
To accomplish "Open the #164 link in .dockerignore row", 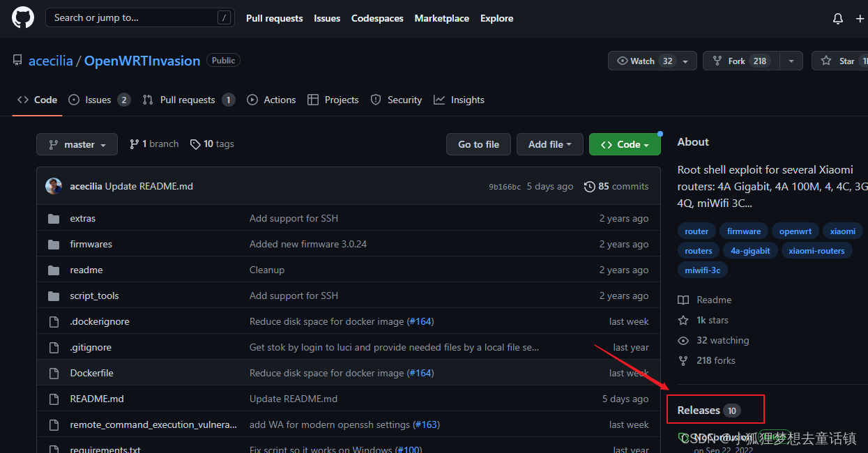I will 420,322.
